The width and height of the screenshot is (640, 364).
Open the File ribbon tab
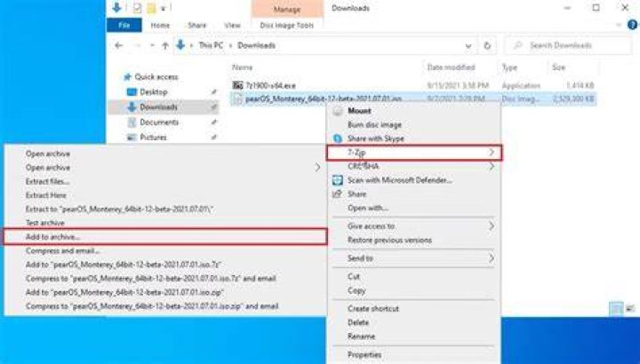124,25
